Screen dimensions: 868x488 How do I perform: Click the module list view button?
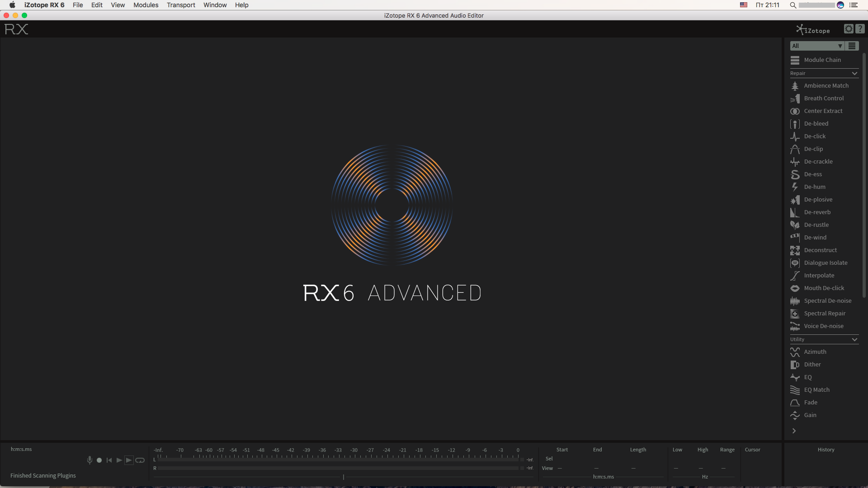coord(852,46)
